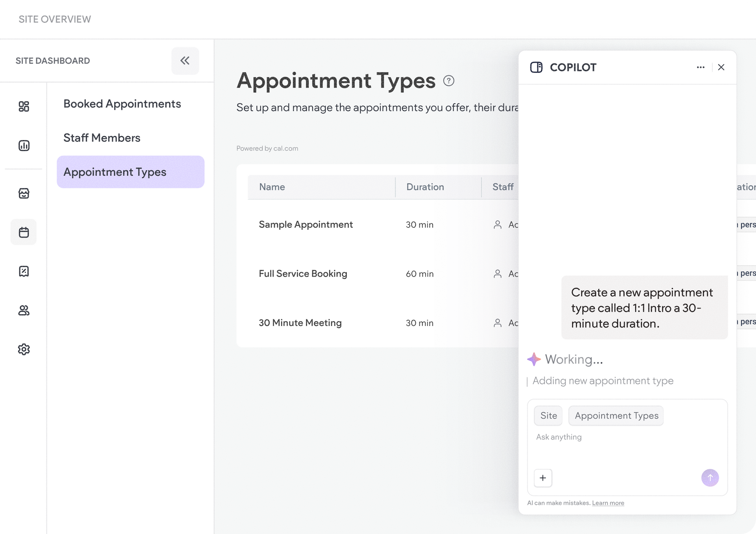Select the calendar appointments sidebar icon
Viewport: 756px width, 534px height.
click(x=24, y=232)
